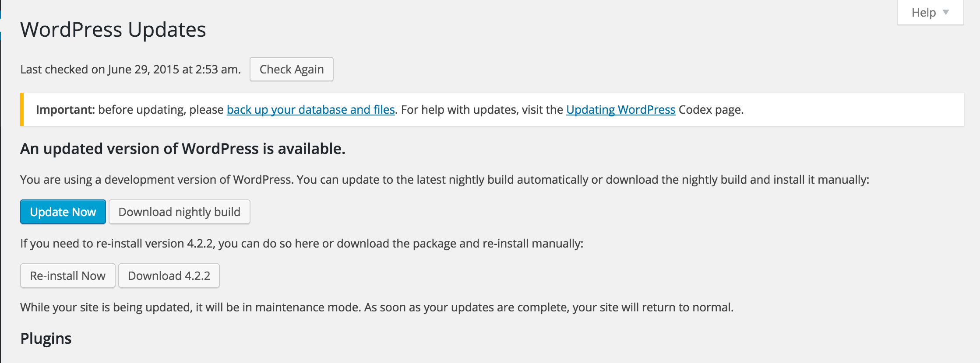This screenshot has width=980, height=363.
Task: Click the Download 4.2.2 button
Action: tap(169, 276)
